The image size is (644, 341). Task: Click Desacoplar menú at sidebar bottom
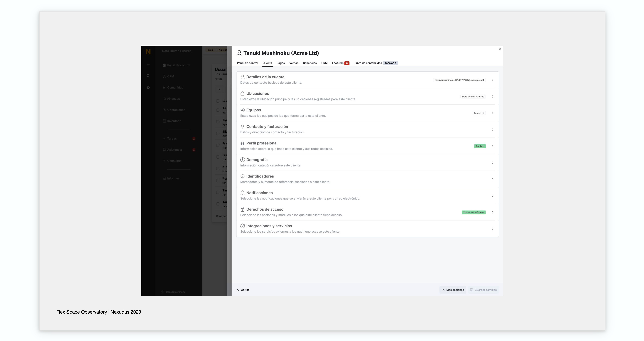173,292
